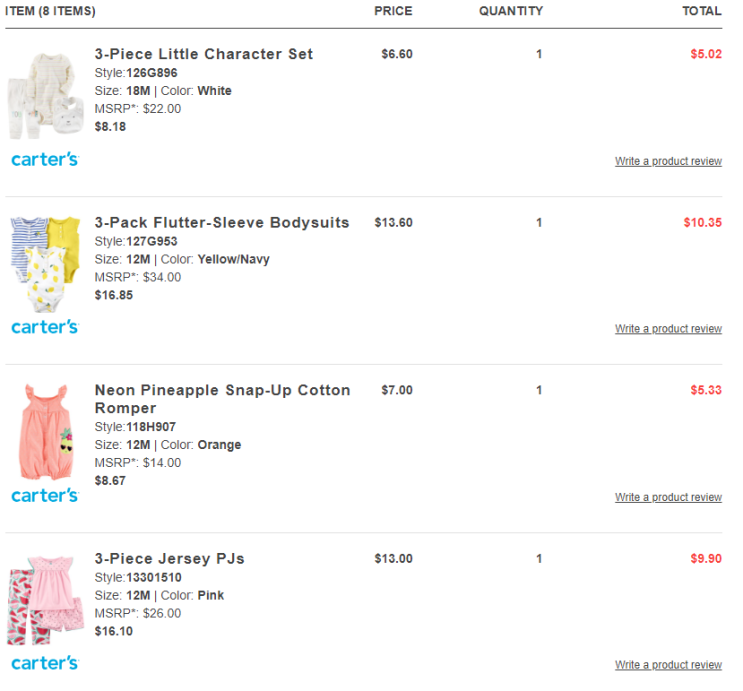Write a product review for Pineapple Romper
This screenshot has height=691, width=743.
click(x=668, y=497)
